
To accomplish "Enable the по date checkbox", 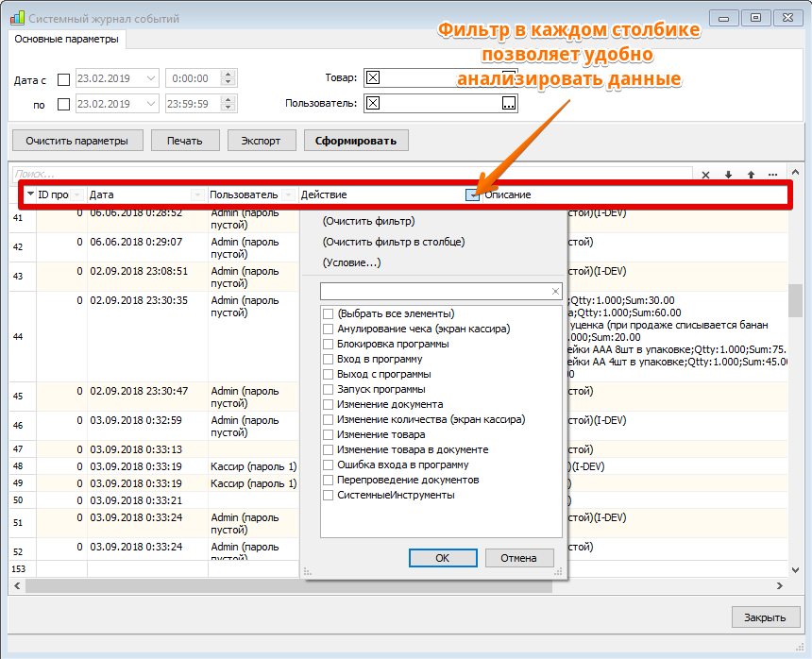I will click(63, 105).
